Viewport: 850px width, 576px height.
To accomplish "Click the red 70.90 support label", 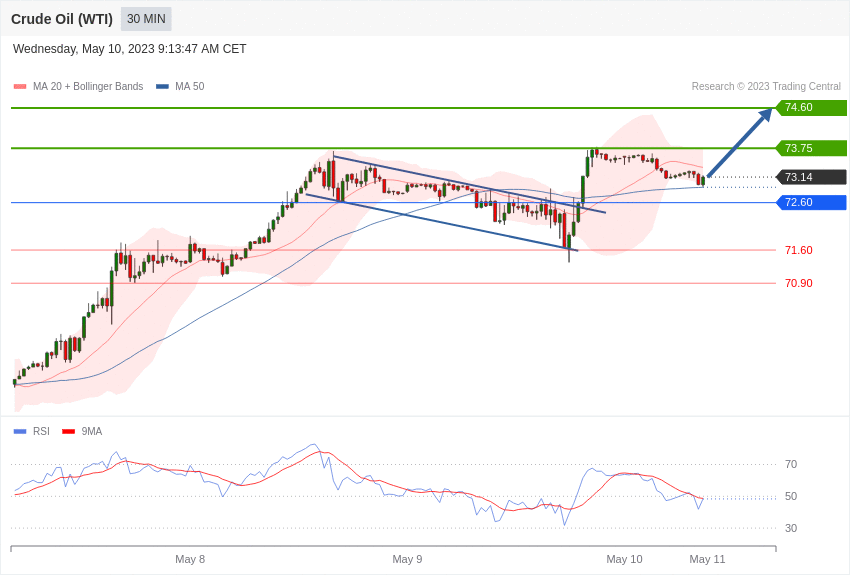I will pos(798,283).
